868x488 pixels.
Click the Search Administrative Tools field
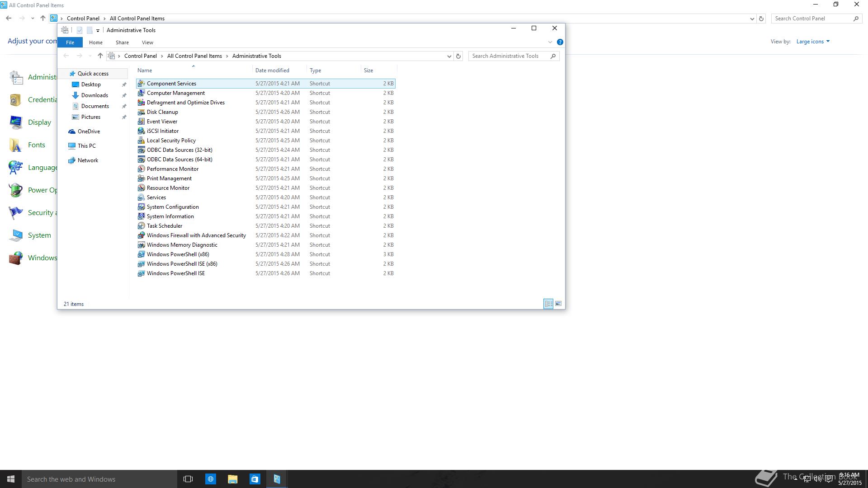click(x=514, y=56)
